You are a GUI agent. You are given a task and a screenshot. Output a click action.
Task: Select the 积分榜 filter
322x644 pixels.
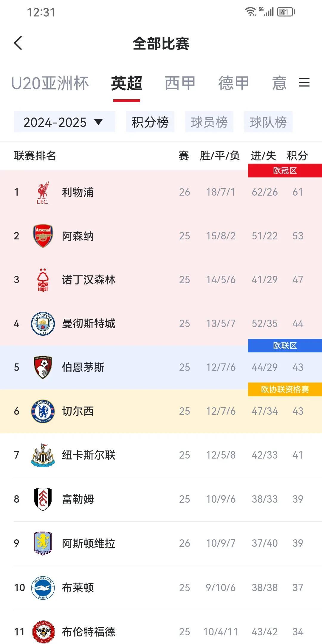click(150, 122)
